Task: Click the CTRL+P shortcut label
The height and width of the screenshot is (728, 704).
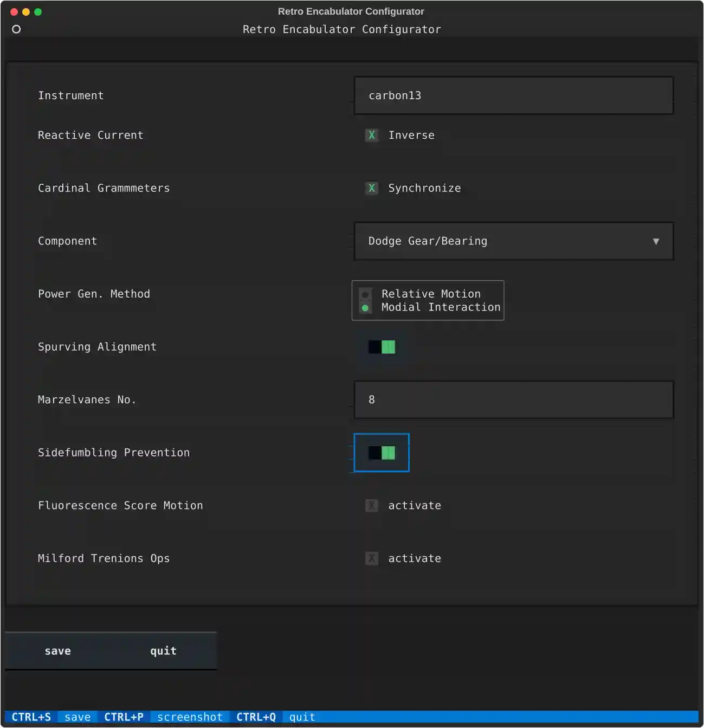Action: pos(124,717)
